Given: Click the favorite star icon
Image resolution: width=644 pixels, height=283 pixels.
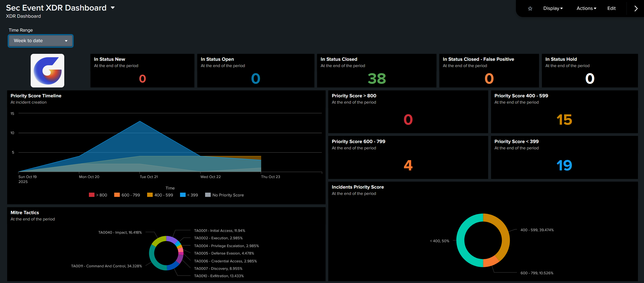Looking at the screenshot, I should 530,9.
